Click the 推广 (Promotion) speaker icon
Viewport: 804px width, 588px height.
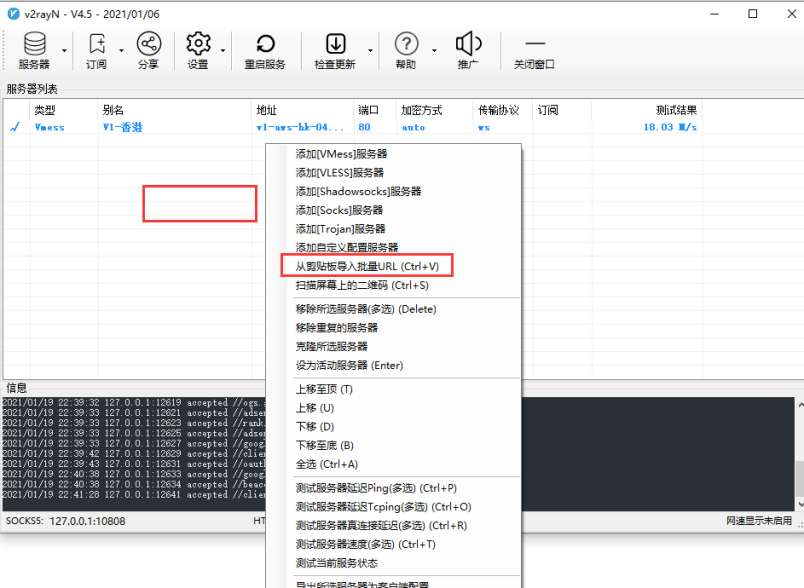(x=466, y=45)
